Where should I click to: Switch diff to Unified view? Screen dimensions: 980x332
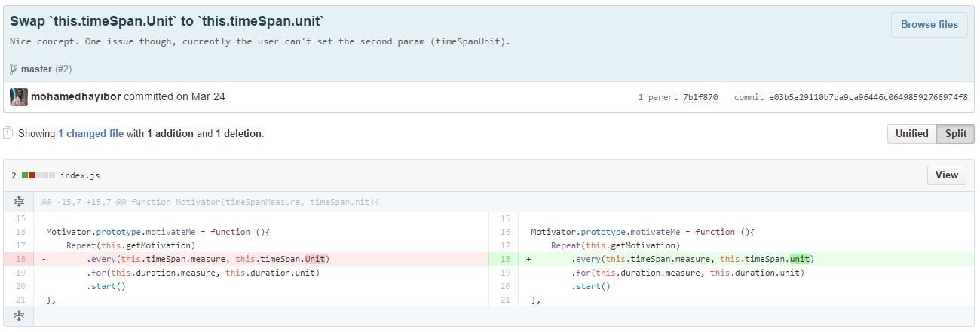point(911,134)
